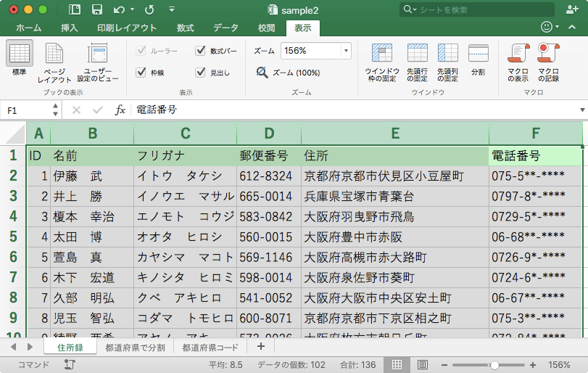
Task: Click normal view icon in status bar
Action: [397, 364]
